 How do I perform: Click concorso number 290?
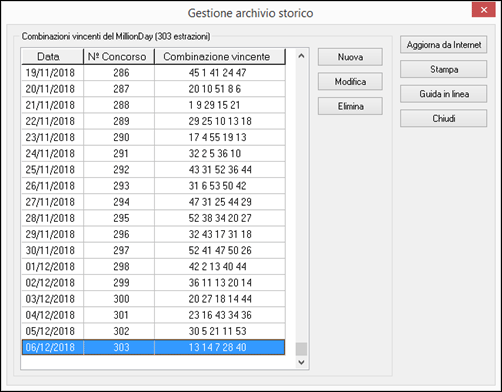coord(121,137)
